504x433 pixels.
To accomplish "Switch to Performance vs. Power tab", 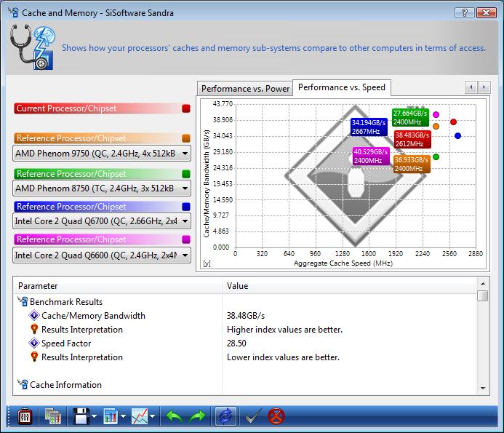I will (x=245, y=89).
